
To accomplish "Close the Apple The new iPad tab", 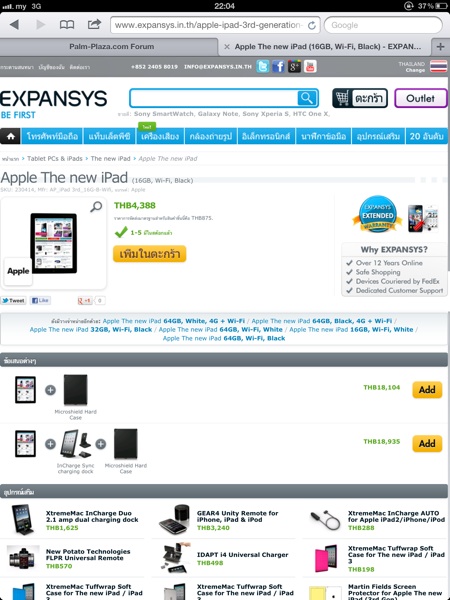I will click(227, 47).
